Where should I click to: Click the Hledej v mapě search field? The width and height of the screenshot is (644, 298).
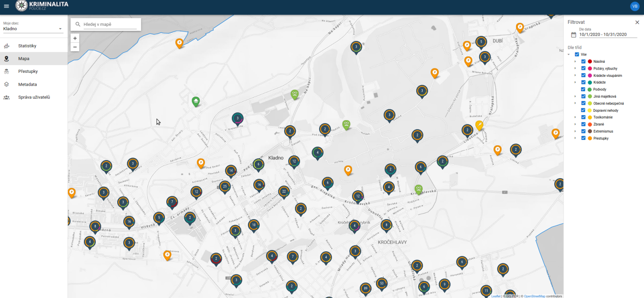[x=109, y=25]
